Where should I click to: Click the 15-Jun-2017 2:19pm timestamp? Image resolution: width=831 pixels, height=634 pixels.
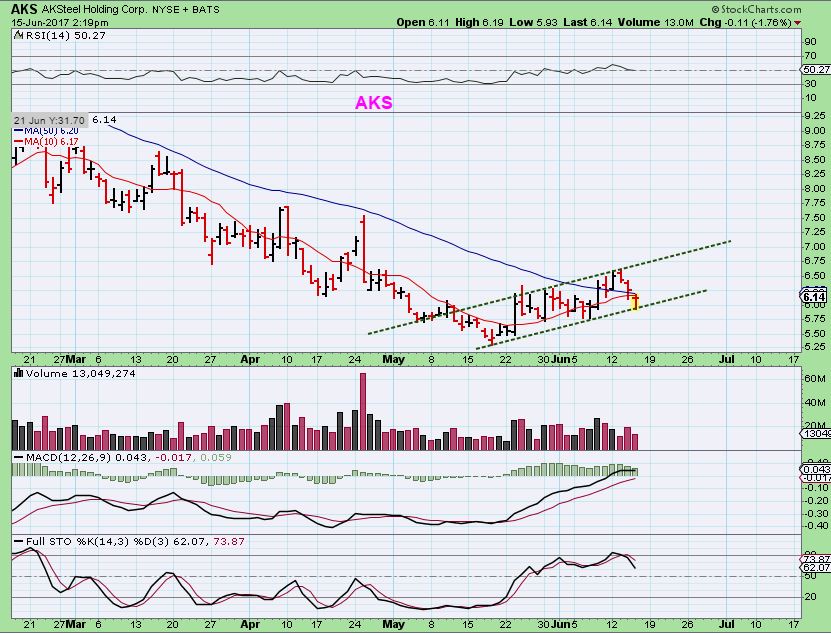59,23
